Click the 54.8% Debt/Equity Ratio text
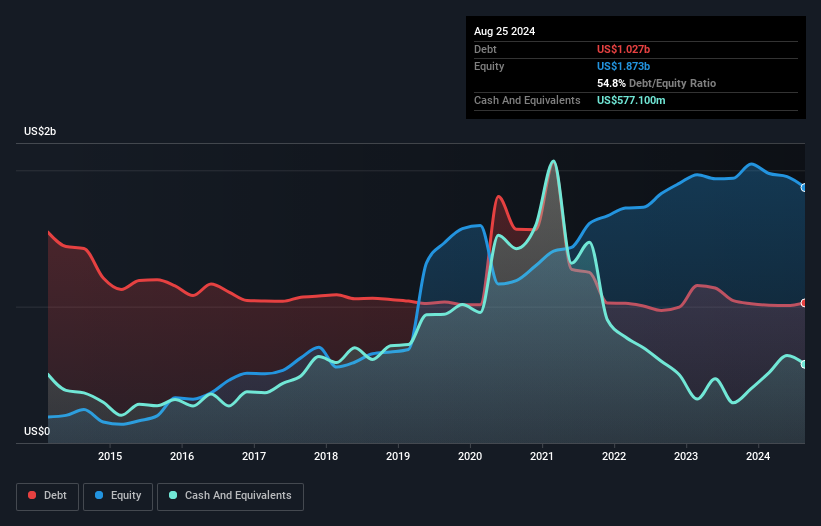This screenshot has height=526, width=821. pos(656,83)
